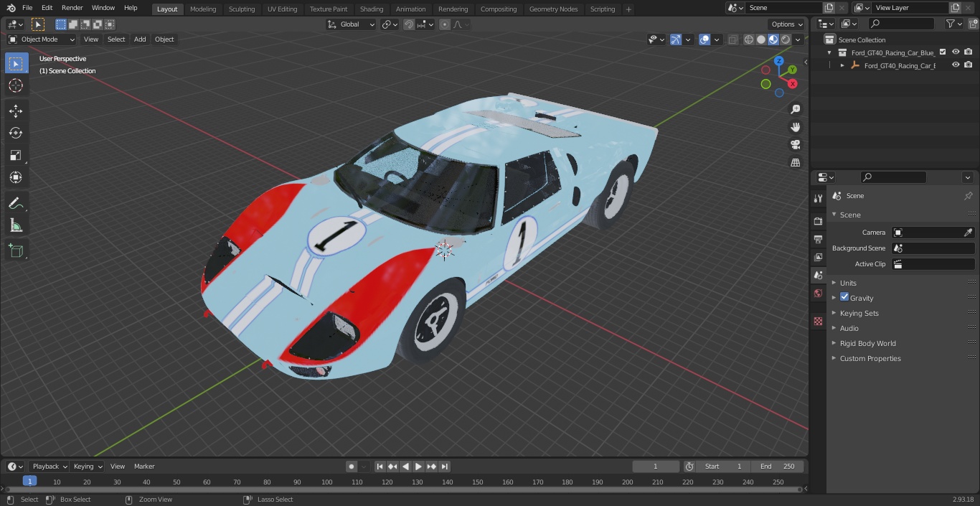
Task: Open the Texture properties tab
Action: [818, 322]
